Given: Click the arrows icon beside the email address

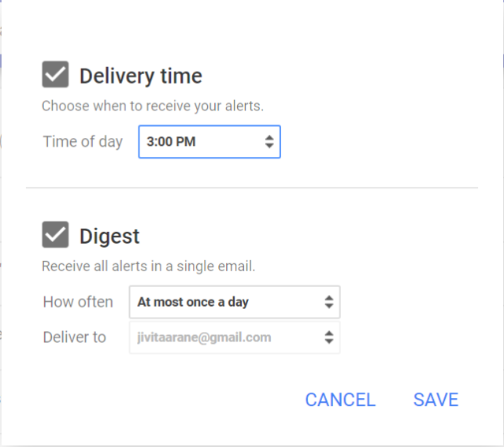Looking at the screenshot, I should pos(329,337).
